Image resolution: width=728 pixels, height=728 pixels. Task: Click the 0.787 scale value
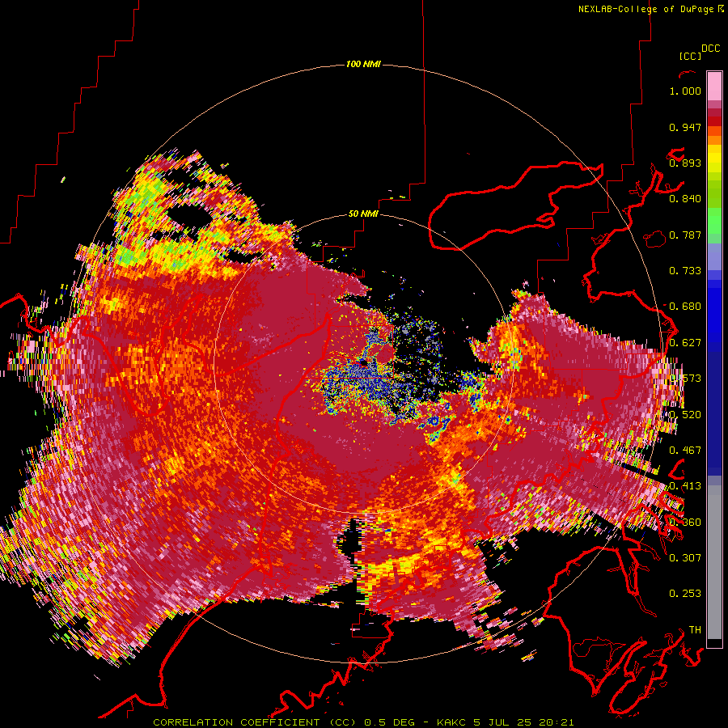coord(685,235)
